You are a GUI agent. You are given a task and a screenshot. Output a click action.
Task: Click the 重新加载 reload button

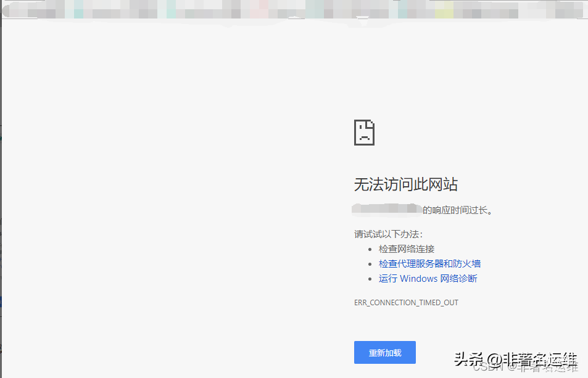point(384,352)
